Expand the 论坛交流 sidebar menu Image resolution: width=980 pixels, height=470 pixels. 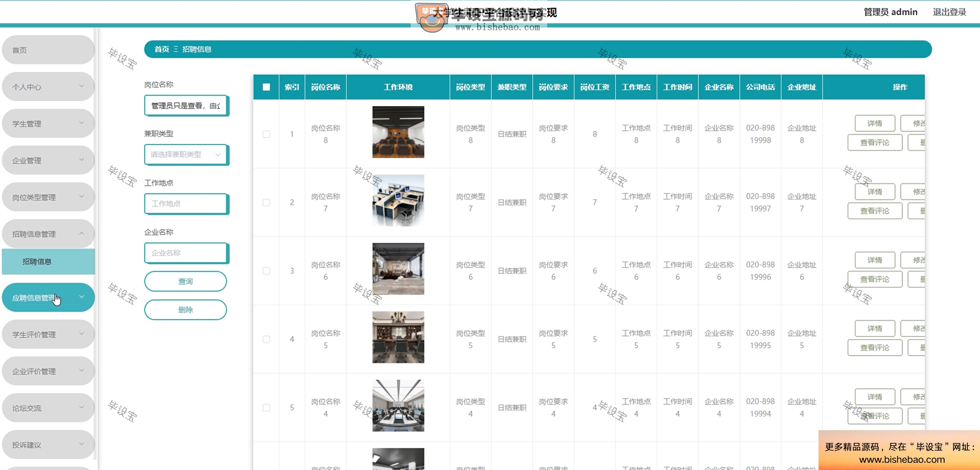[x=48, y=408]
